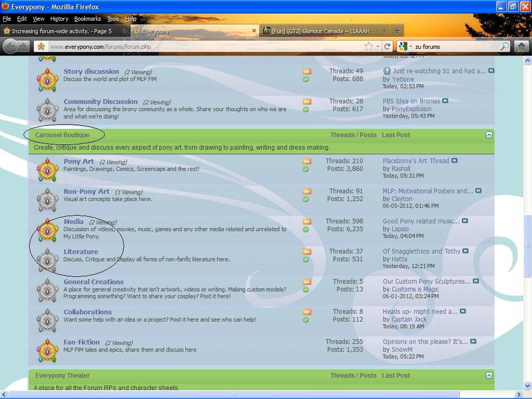View Yetione's profile link
The height and width of the screenshot is (399, 532).
[x=403, y=79]
